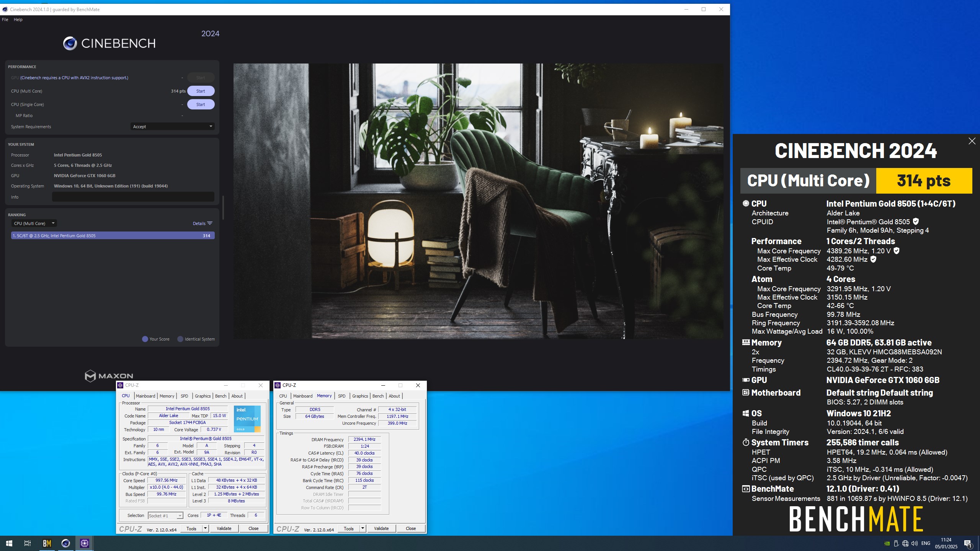Click the Windows OS icon in BenchMate
The width and height of the screenshot is (980, 551).
(746, 413)
